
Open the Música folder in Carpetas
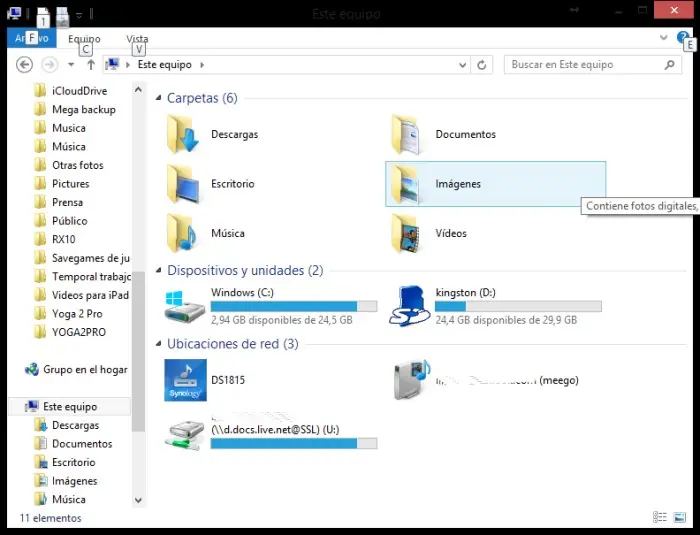point(183,233)
